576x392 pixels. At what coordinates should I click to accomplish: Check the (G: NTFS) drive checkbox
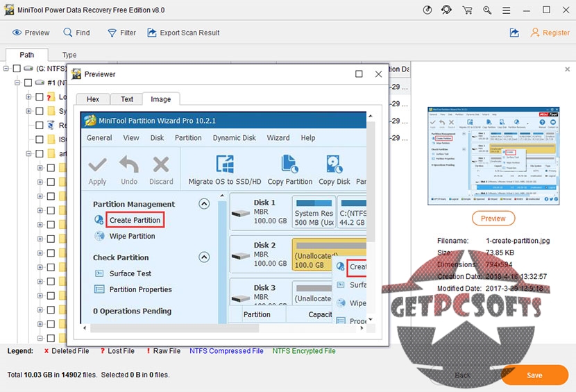pos(17,68)
